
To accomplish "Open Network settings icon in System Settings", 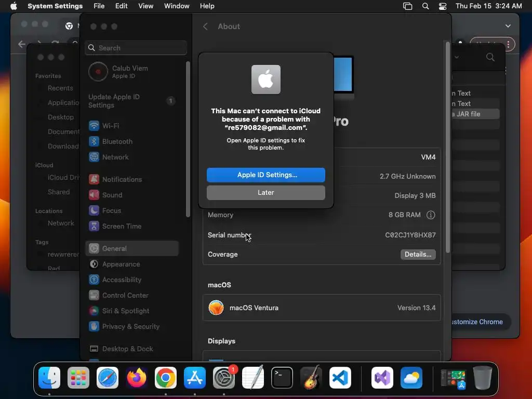I will point(94,157).
